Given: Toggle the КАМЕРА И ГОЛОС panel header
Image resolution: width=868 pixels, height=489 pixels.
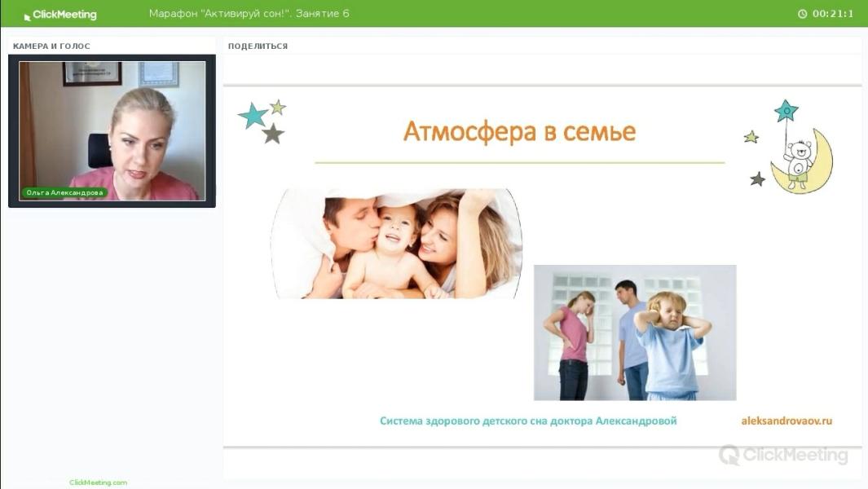Looking at the screenshot, I should (x=51, y=46).
